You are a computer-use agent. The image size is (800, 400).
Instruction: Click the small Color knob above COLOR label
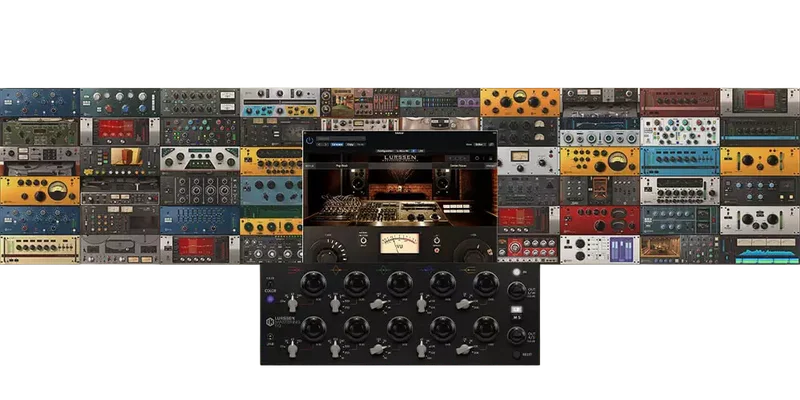coord(270,283)
